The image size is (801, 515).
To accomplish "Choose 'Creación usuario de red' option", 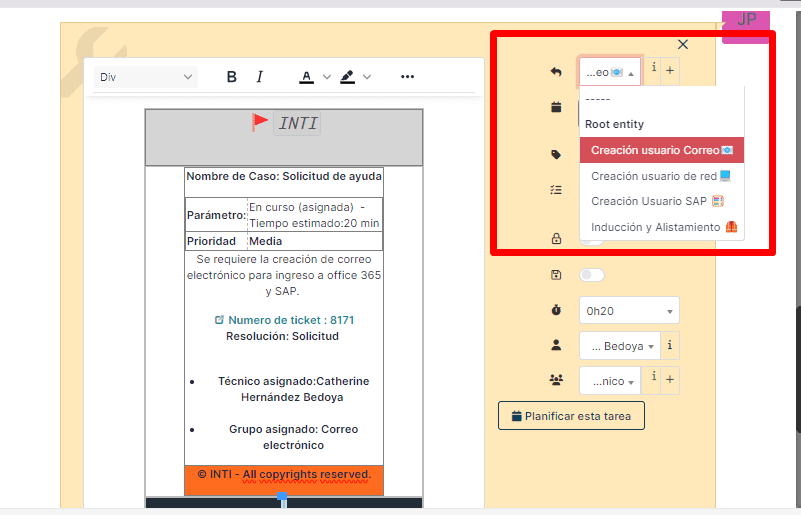I will (x=661, y=176).
